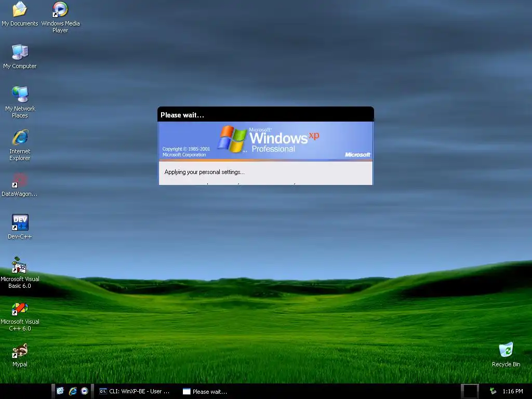Click Show Desktop quick launch icon
532x399 pixels.
60,391
